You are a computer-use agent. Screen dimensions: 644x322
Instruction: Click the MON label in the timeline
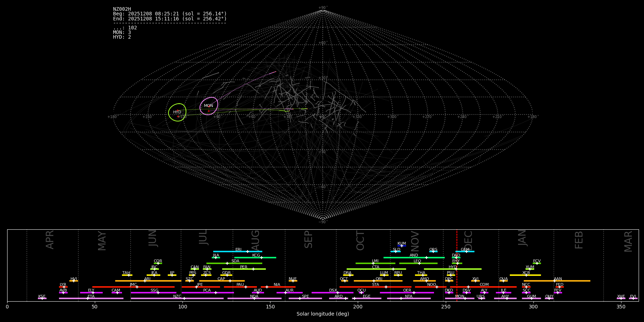pos(460,297)
